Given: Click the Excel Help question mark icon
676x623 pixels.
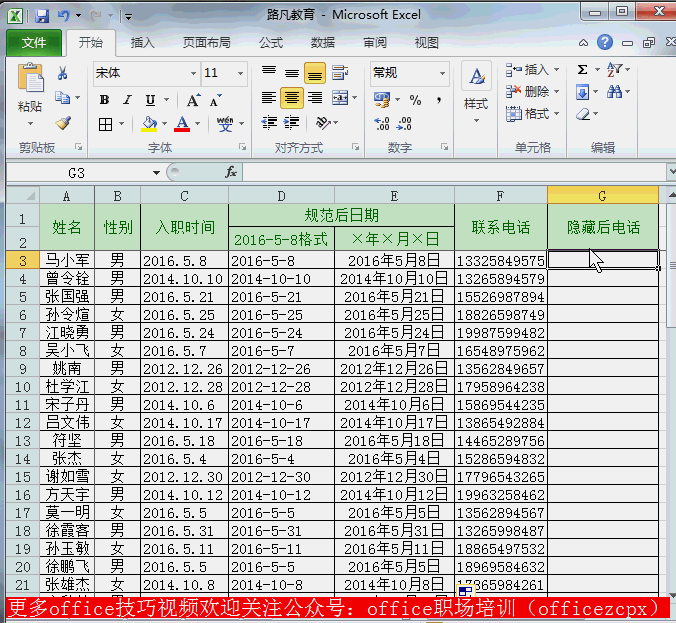Looking at the screenshot, I should 605,43.
